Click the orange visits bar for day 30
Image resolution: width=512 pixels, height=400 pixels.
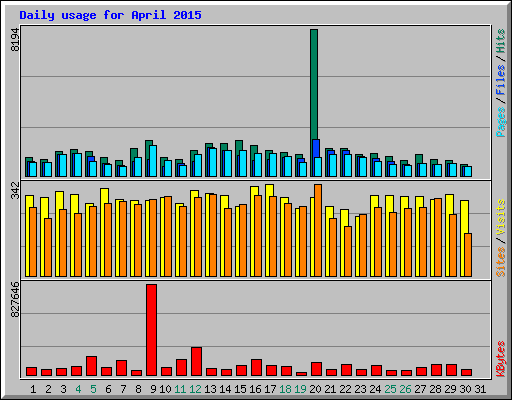(468, 255)
